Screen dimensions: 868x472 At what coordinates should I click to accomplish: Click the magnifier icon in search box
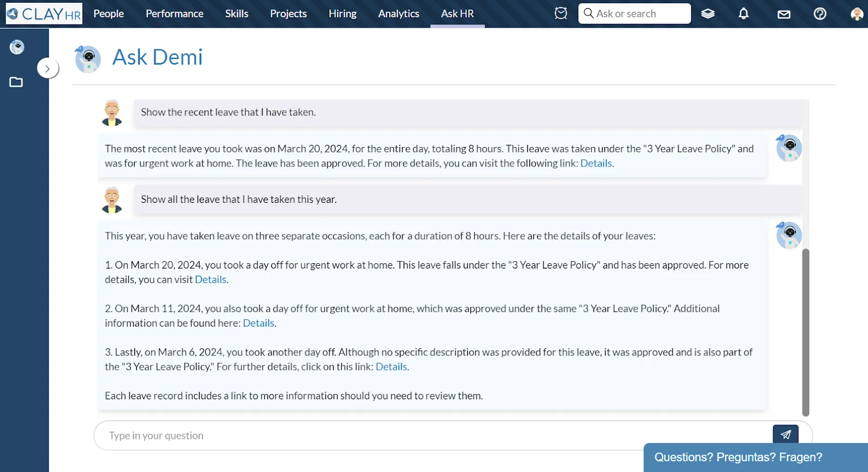(589, 13)
